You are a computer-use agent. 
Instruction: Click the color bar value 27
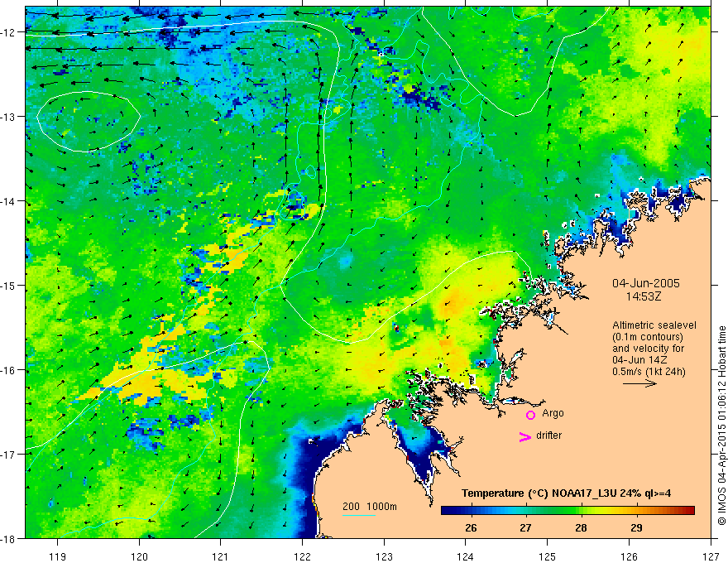(x=525, y=528)
